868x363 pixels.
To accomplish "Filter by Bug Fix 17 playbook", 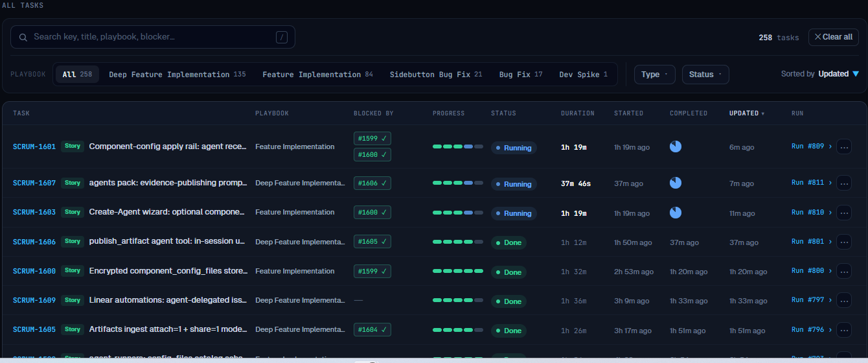I will pos(521,75).
